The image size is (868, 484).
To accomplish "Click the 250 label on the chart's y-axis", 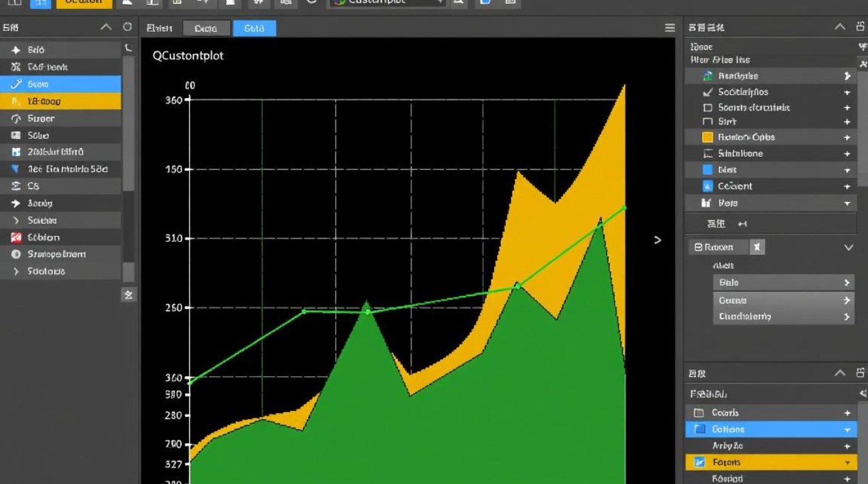I will 174,308.
